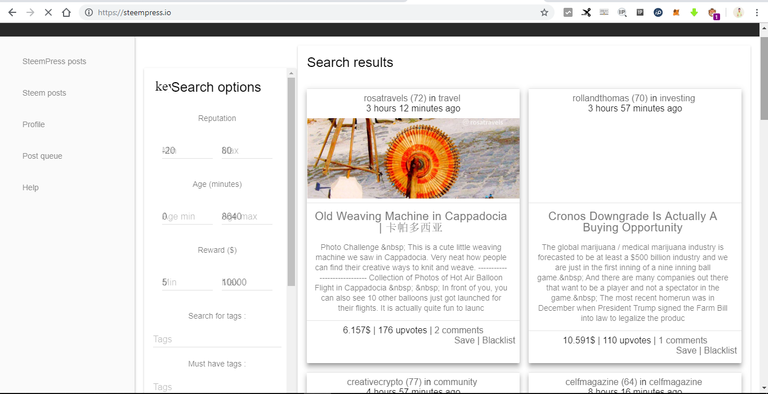Open the Cappadocia weaving machine thumbnail
Viewport: 768px width, 394px height.
(x=413, y=158)
